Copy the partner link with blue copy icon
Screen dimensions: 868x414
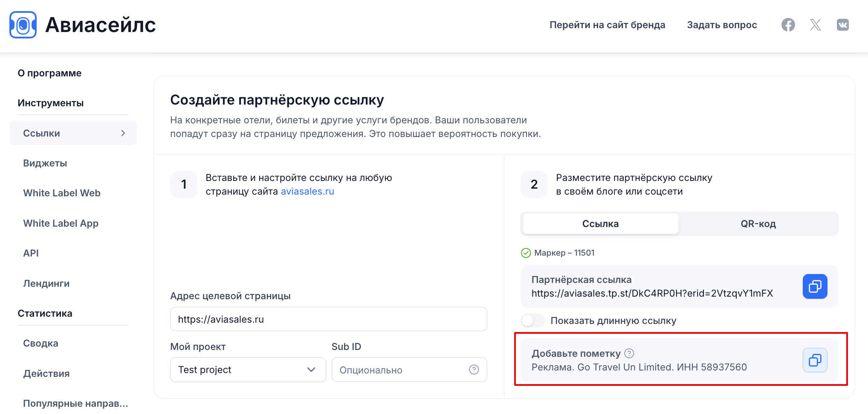[x=815, y=286]
